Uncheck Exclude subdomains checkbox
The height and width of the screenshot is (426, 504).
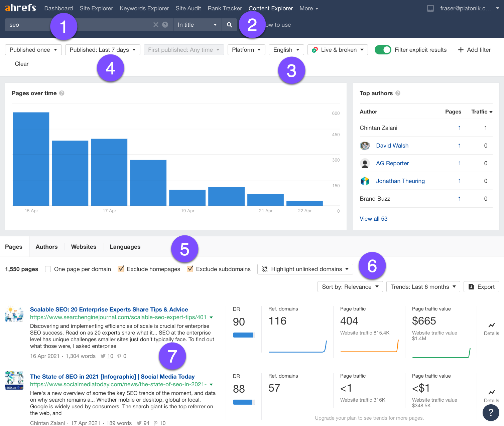pyautogui.click(x=190, y=269)
